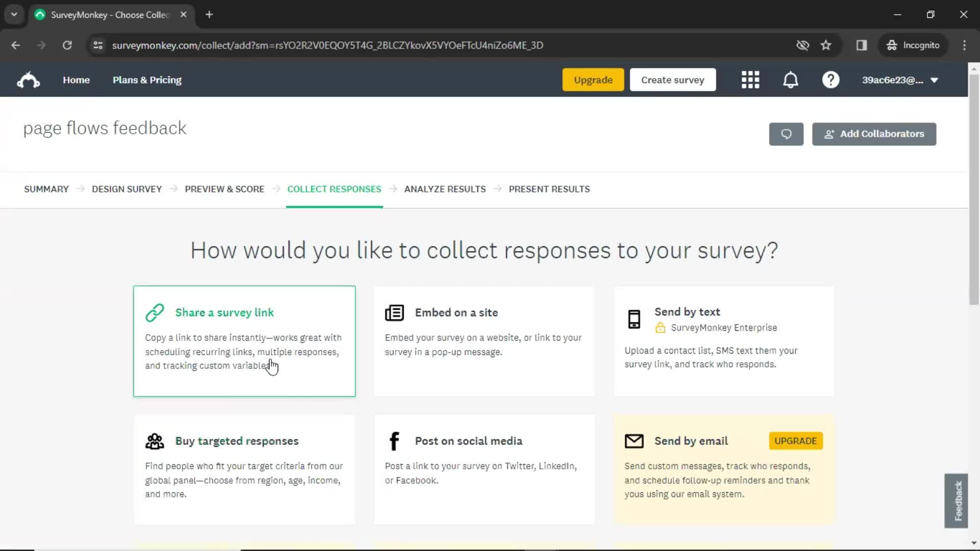Image resolution: width=980 pixels, height=551 pixels.
Task: Select the COLLECT RESPONSES tab
Action: click(334, 189)
